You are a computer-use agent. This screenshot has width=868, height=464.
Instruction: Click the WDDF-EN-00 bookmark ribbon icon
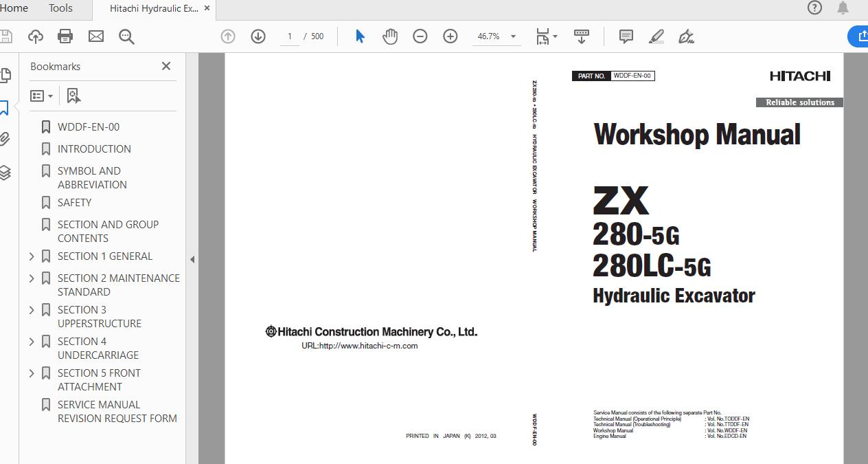[x=46, y=127]
